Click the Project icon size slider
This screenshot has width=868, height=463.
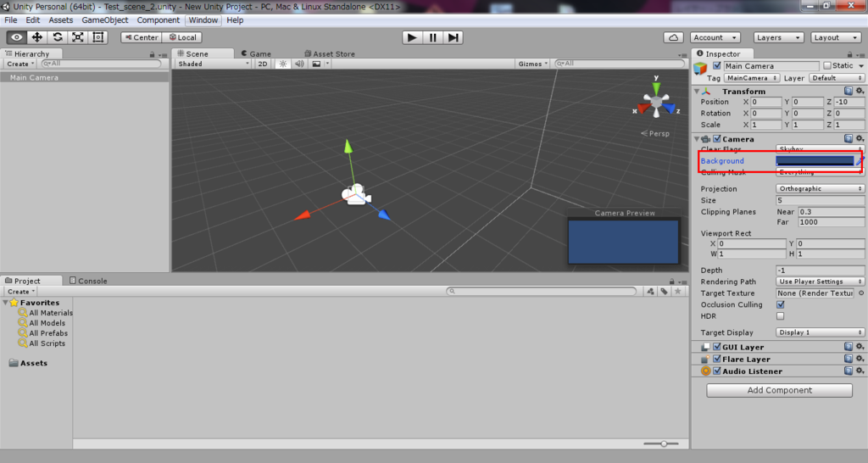(x=662, y=443)
